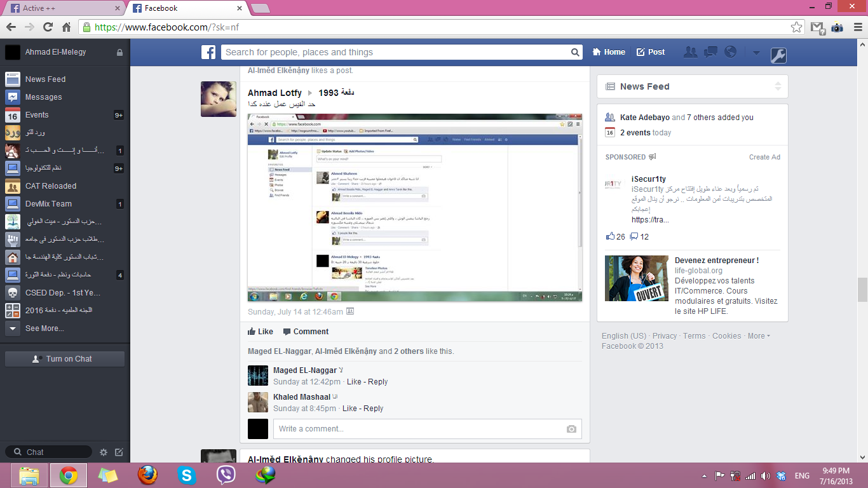Click the thumbs-up count 26 on the iSecur1ty ad
This screenshot has height=488, width=868.
616,236
